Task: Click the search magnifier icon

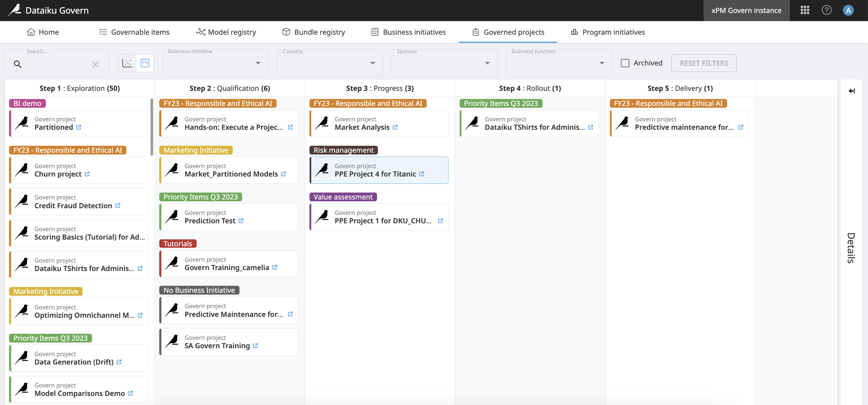Action: (x=17, y=64)
